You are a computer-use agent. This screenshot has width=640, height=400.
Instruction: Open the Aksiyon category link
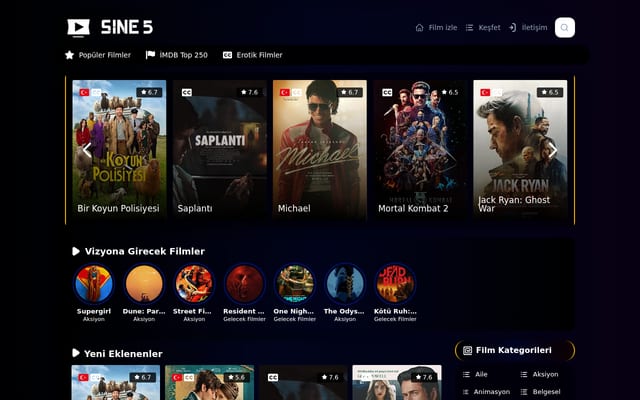[545, 374]
